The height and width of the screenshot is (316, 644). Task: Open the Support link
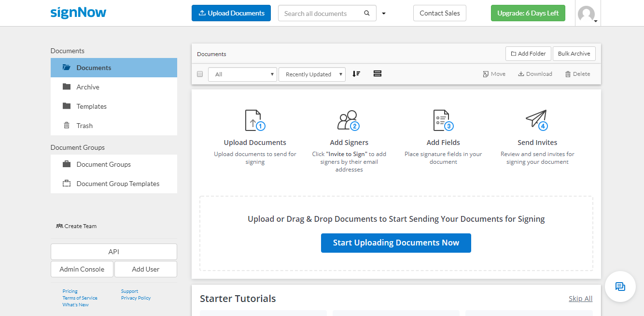point(129,291)
